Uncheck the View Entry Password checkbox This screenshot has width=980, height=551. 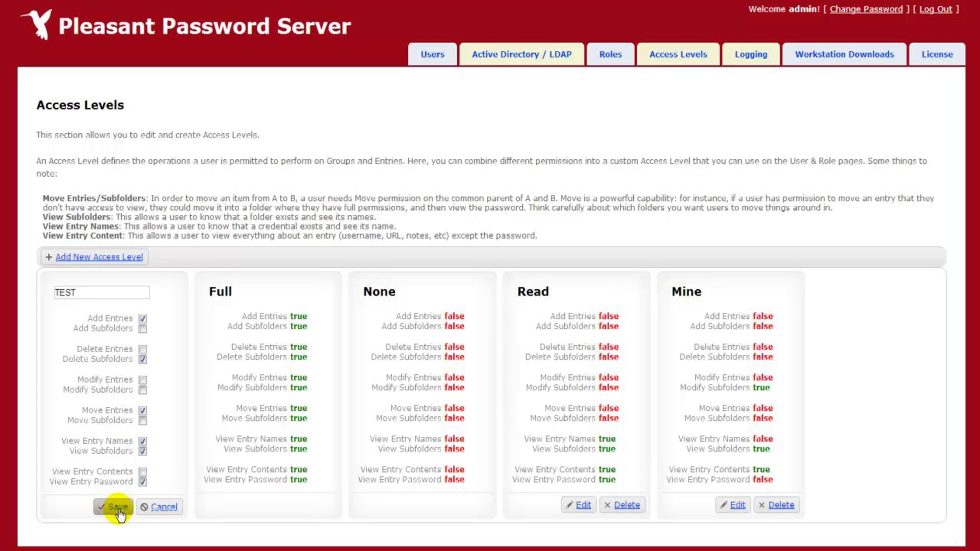143,482
